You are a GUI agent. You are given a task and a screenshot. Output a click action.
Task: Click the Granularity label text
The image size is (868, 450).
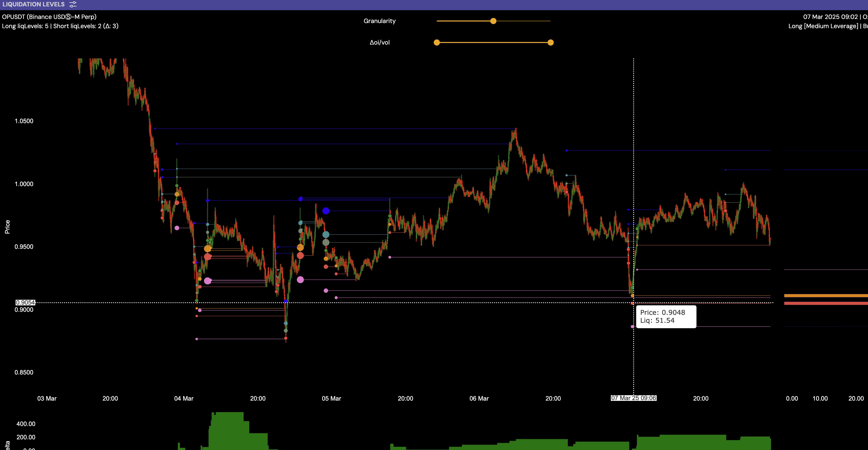tap(379, 21)
